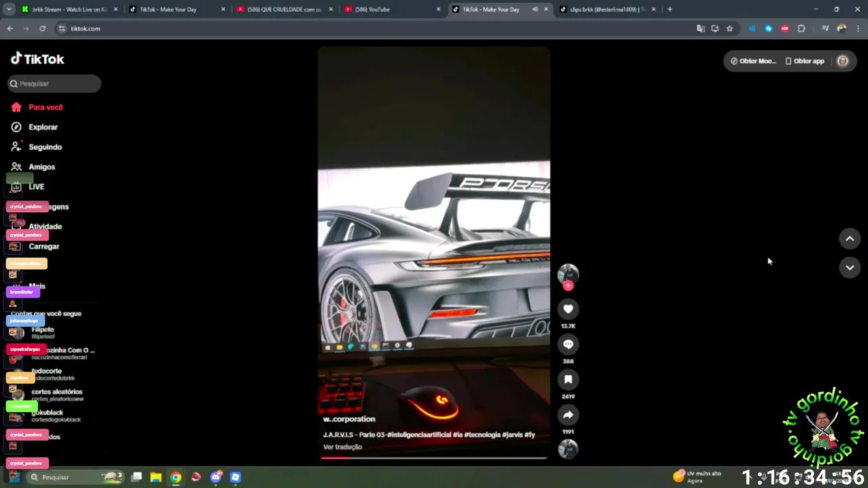Seek on the video progress bar

pos(434,457)
